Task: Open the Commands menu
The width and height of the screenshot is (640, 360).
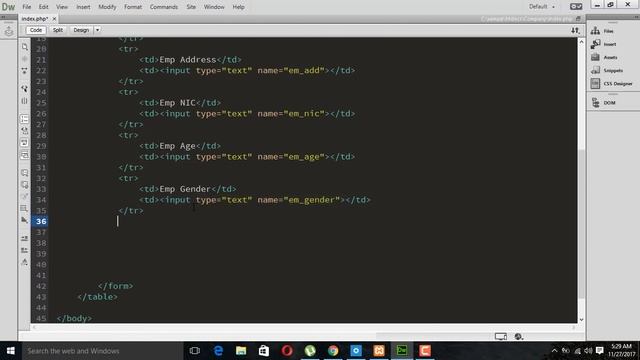Action: [164, 7]
